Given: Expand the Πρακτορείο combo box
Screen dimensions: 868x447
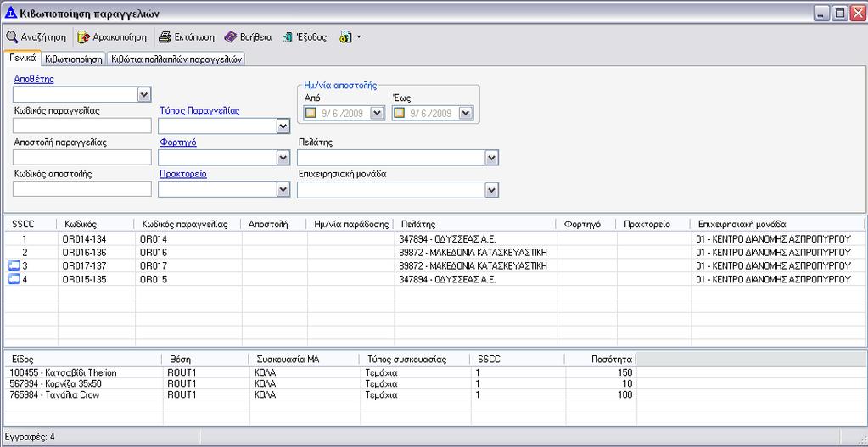Looking at the screenshot, I should [283, 190].
